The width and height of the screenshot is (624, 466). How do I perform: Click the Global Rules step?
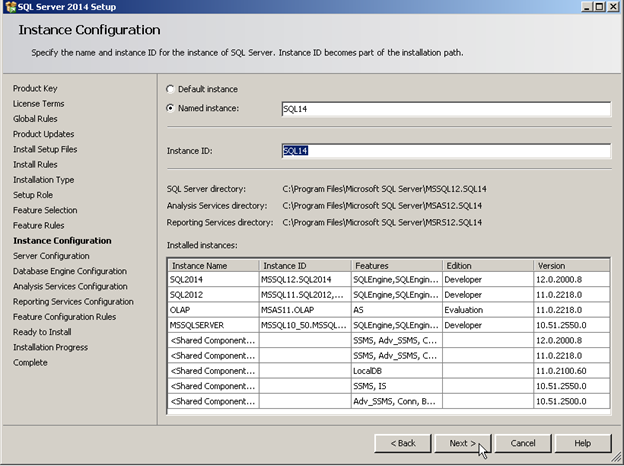click(x=35, y=119)
